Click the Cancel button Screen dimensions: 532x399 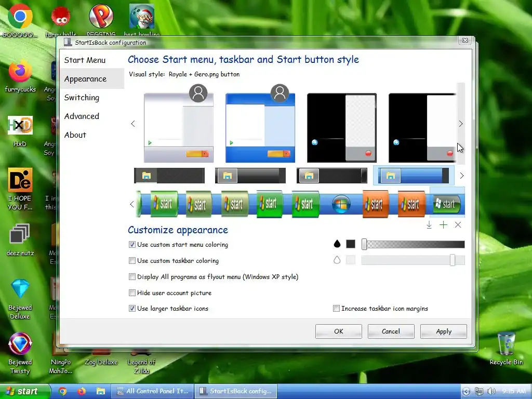coord(391,331)
